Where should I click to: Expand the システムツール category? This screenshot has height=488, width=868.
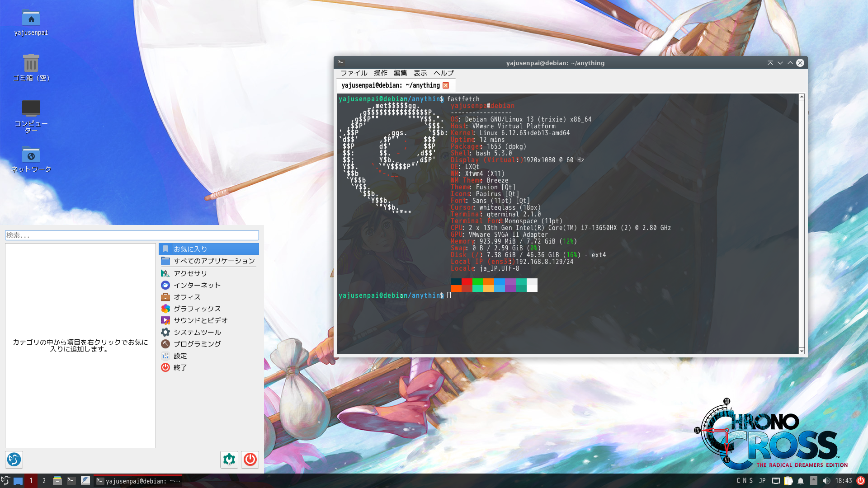pos(197,332)
